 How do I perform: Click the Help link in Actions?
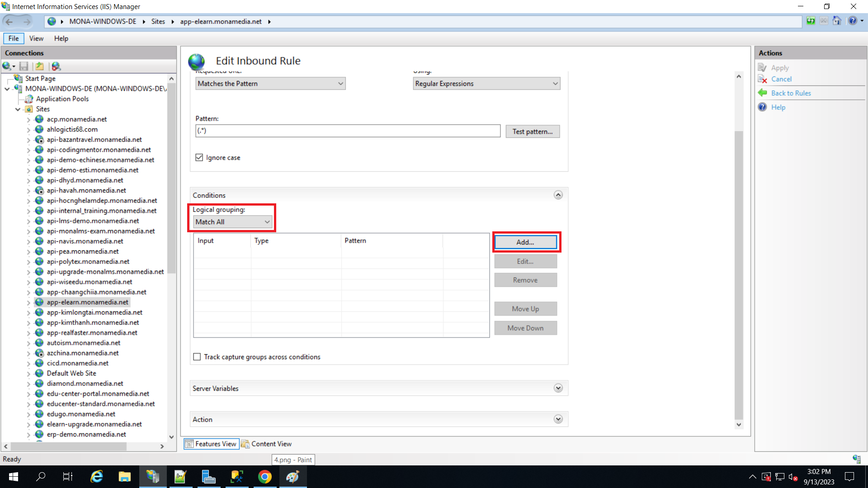pos(778,107)
